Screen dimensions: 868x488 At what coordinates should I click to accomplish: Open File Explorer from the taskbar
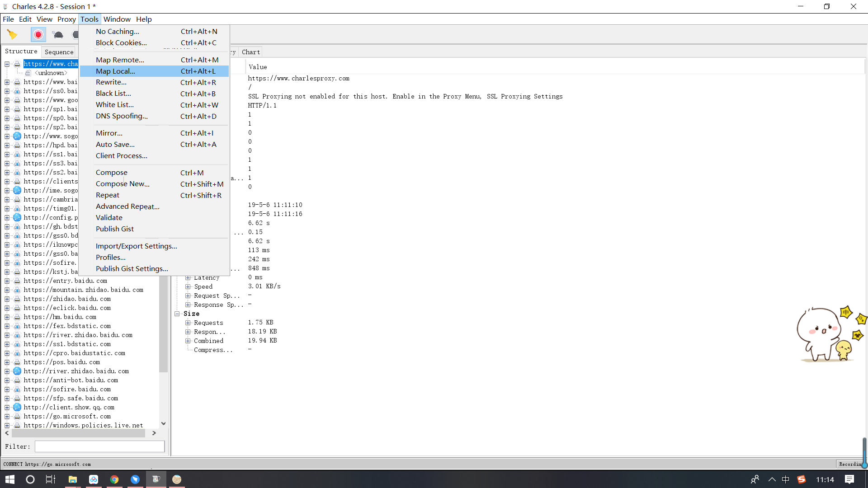tap(73, 479)
